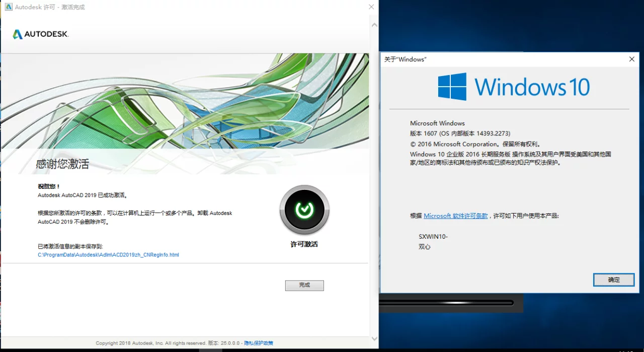Click the Windows 10 logo graphic
Image resolution: width=644 pixels, height=352 pixels.
[513, 86]
